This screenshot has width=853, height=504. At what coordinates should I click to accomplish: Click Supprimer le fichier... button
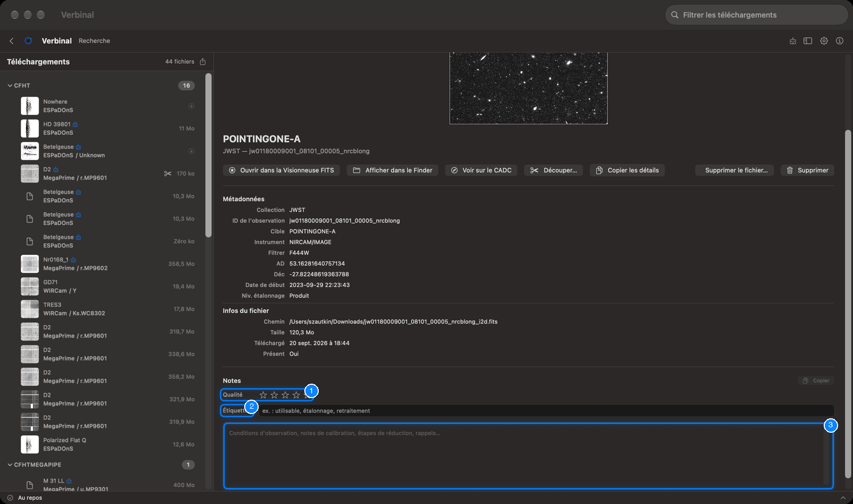click(x=736, y=170)
